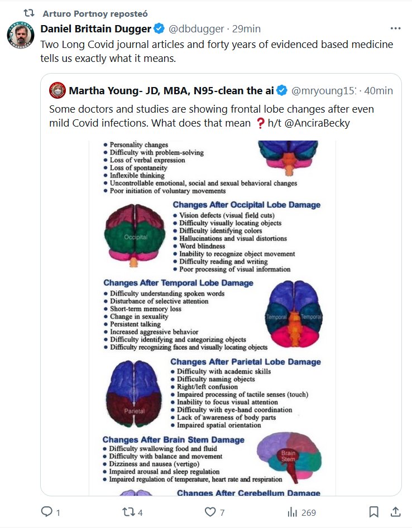The width and height of the screenshot is (412, 532).
Task: Click Martha Young's verified badge
Action: [282, 90]
